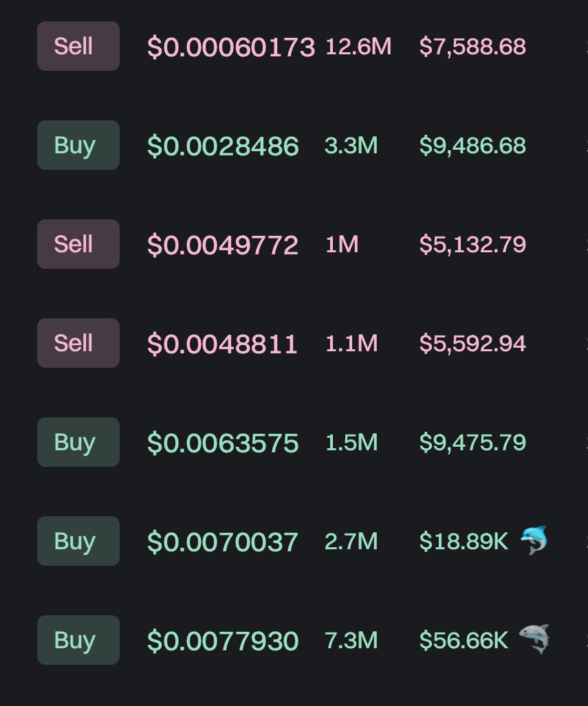Click the shark icon next to $56.66K

tap(534, 639)
